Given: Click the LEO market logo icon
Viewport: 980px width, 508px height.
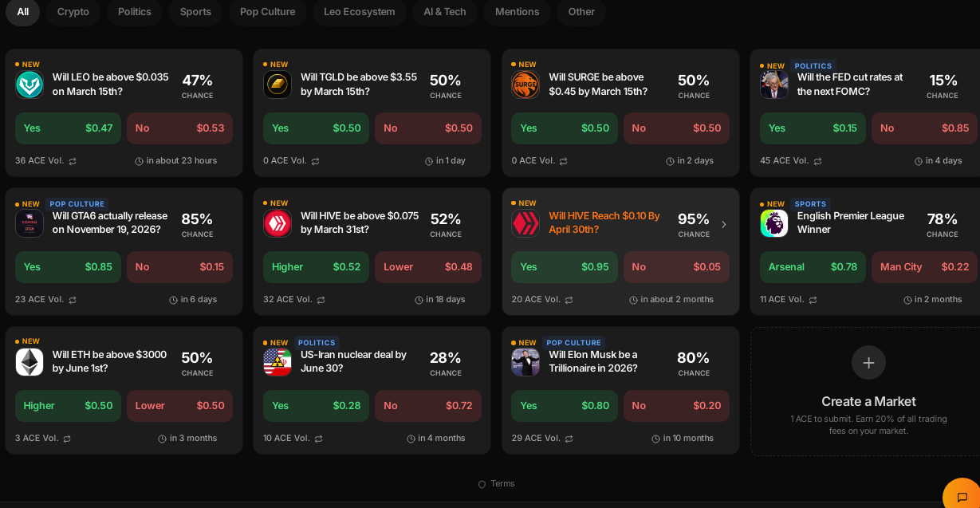Looking at the screenshot, I should (30, 85).
